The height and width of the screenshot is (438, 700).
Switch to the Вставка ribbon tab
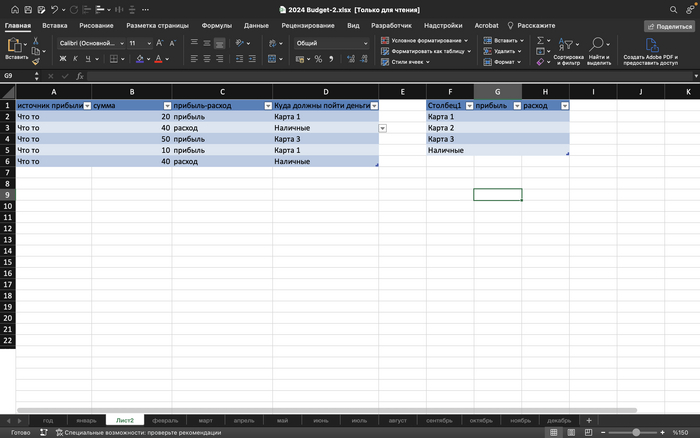tap(54, 25)
